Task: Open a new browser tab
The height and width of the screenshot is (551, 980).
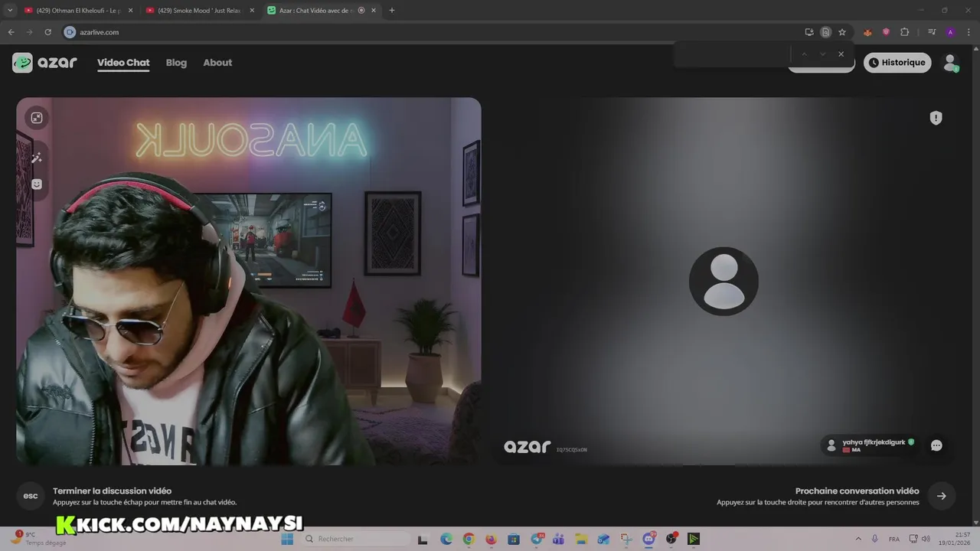Action: coord(392,11)
